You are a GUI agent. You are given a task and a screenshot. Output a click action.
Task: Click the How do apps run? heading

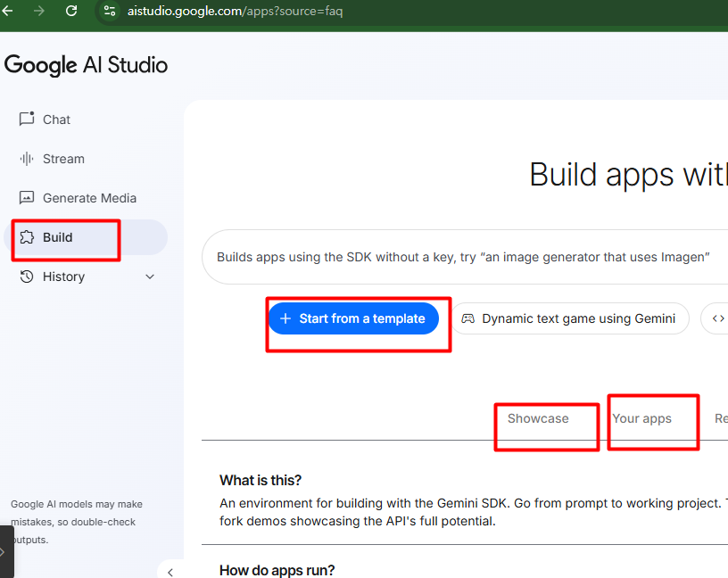(277, 570)
